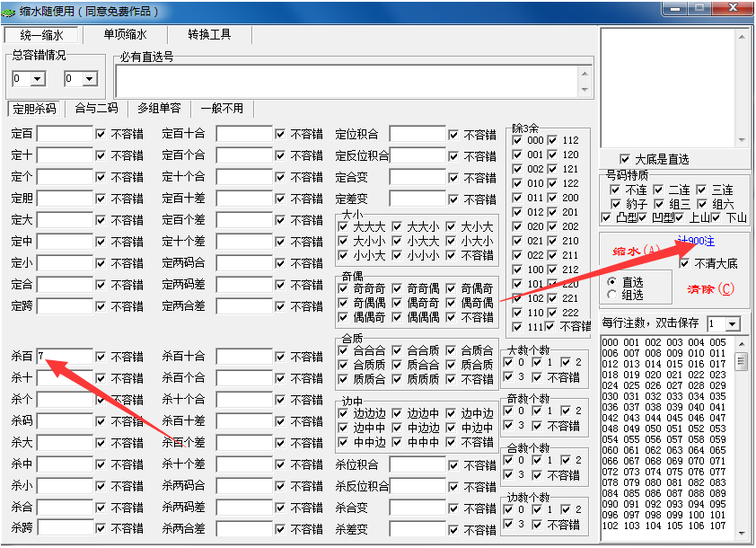Screen dimensions: 756x548
Task: Click the results list vertical scrollbar
Action: click(742, 431)
